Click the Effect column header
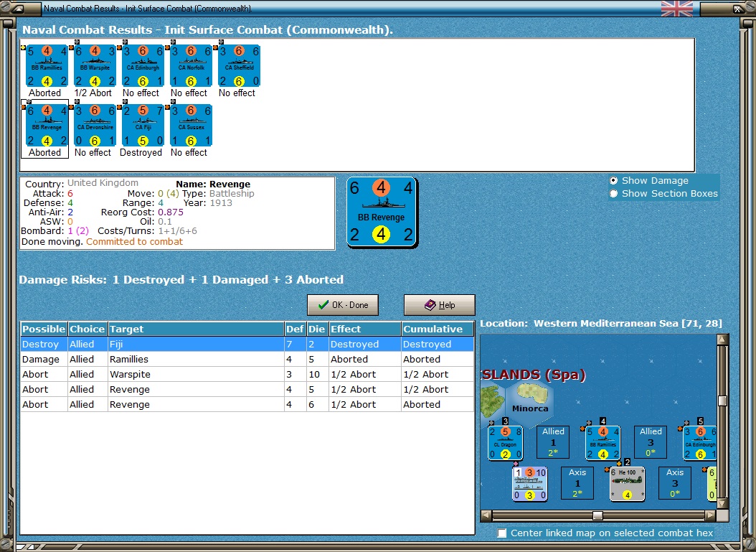The height and width of the screenshot is (552, 756). click(x=365, y=329)
